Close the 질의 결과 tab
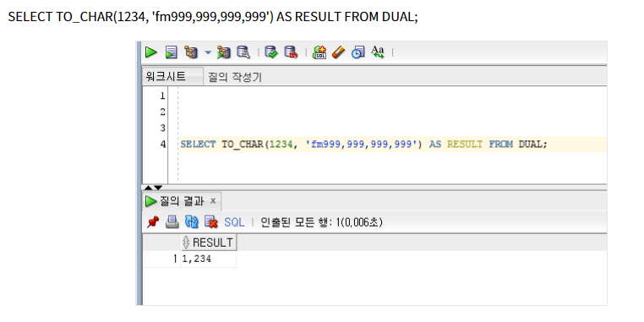Viewport: 644px width, 322px height. click(x=213, y=201)
